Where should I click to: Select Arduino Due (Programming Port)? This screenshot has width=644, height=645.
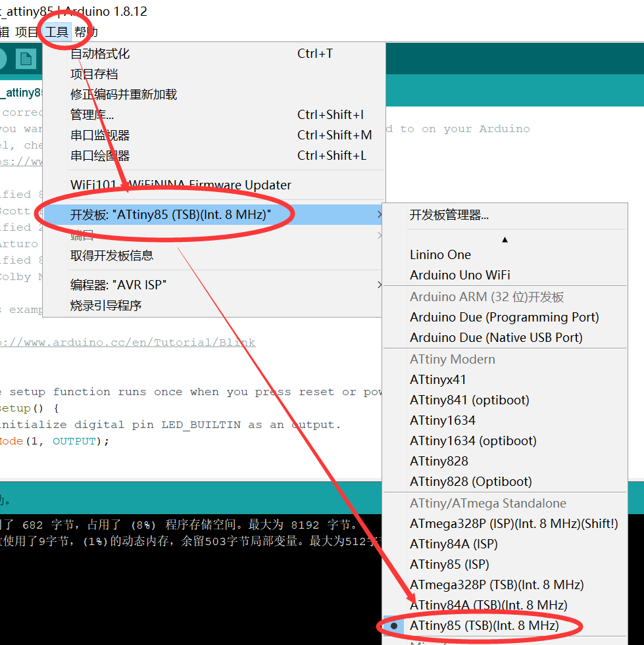[x=505, y=317]
